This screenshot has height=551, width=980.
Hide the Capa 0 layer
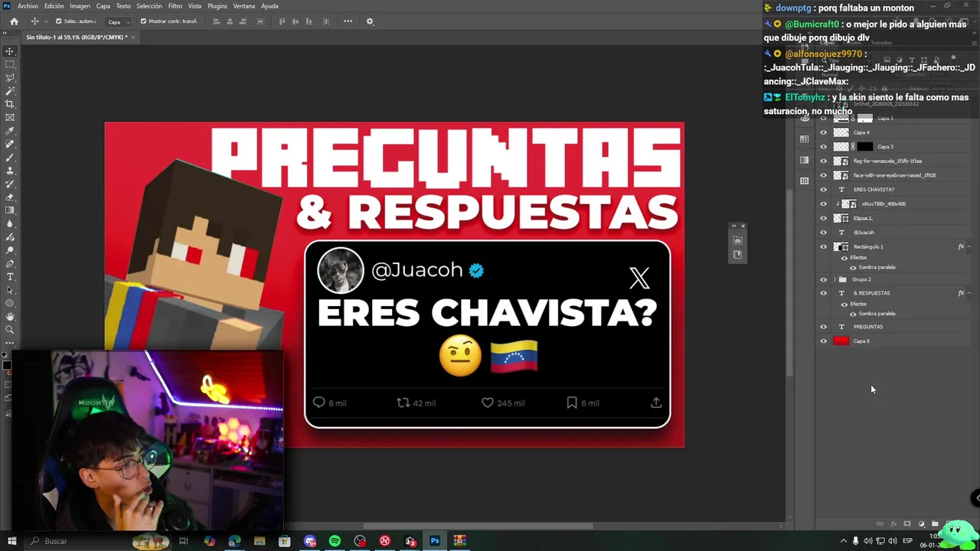[x=824, y=341]
